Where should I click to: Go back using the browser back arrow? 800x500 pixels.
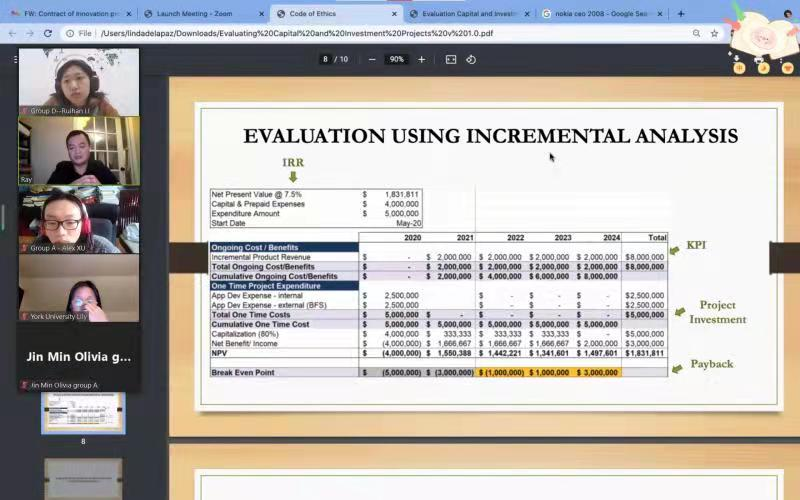tap(13, 33)
